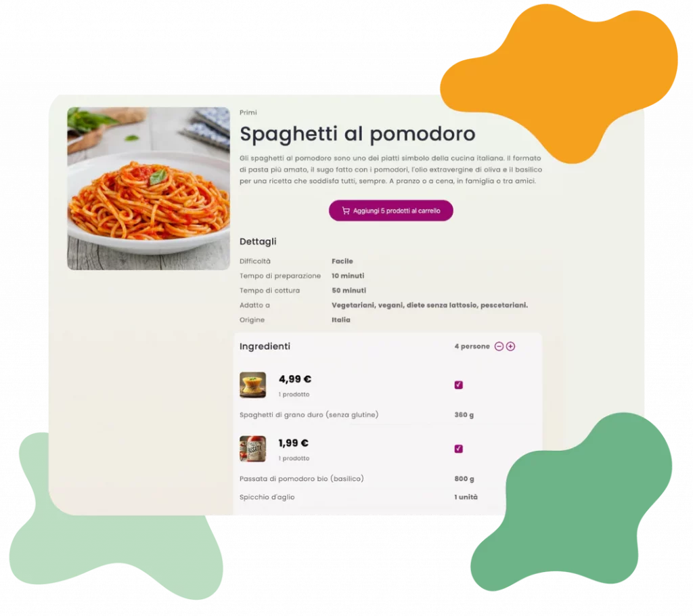Viewport: 693px width, 616px height.
Task: Click the cart icon in the purple button
Action: (346, 211)
